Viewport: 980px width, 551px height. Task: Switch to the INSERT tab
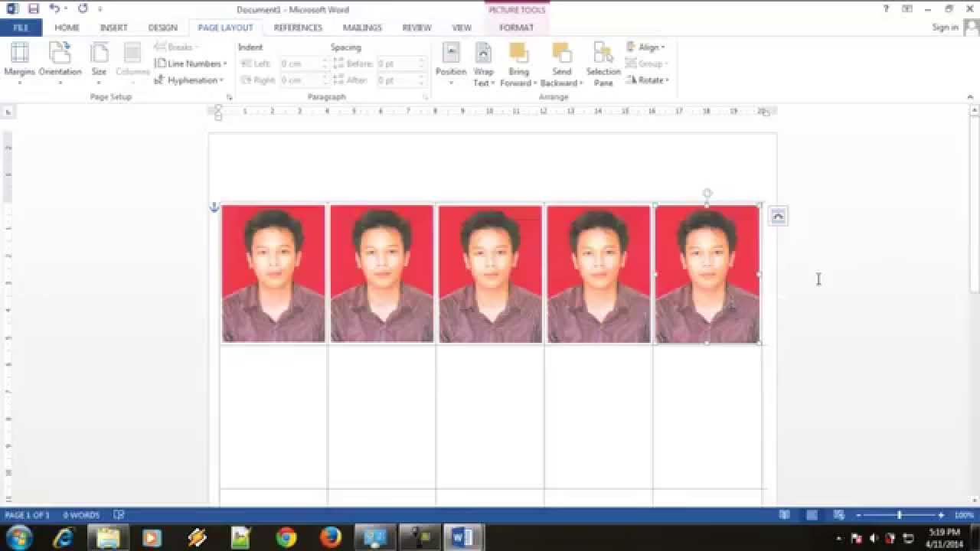pos(113,28)
